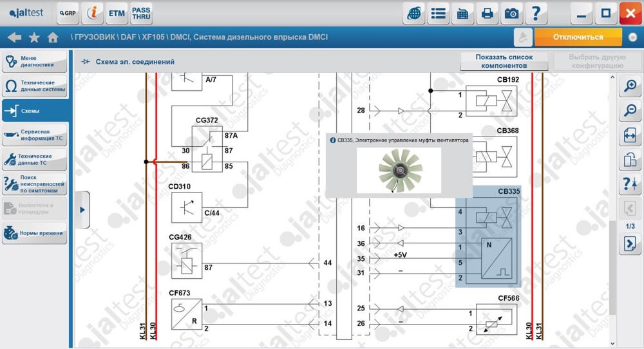Open the list view icon
The height and width of the screenshot is (349, 644).
438,14
